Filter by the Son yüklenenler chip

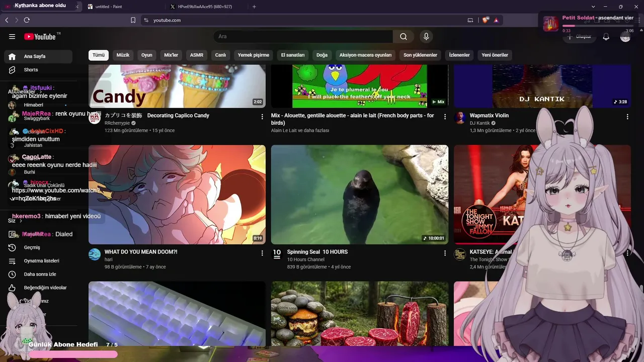point(421,55)
